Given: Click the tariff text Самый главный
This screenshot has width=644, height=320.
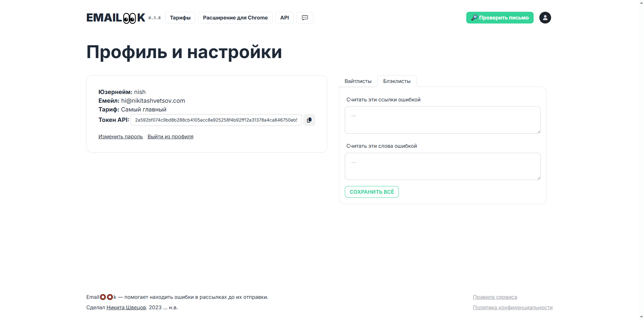Looking at the screenshot, I should (x=144, y=109).
